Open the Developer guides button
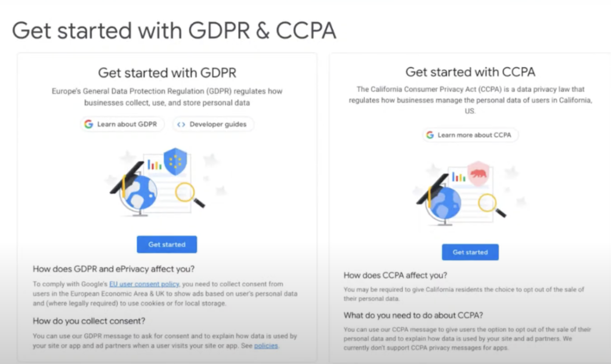Screen dimensions: 611x364 pyautogui.click(x=214, y=124)
